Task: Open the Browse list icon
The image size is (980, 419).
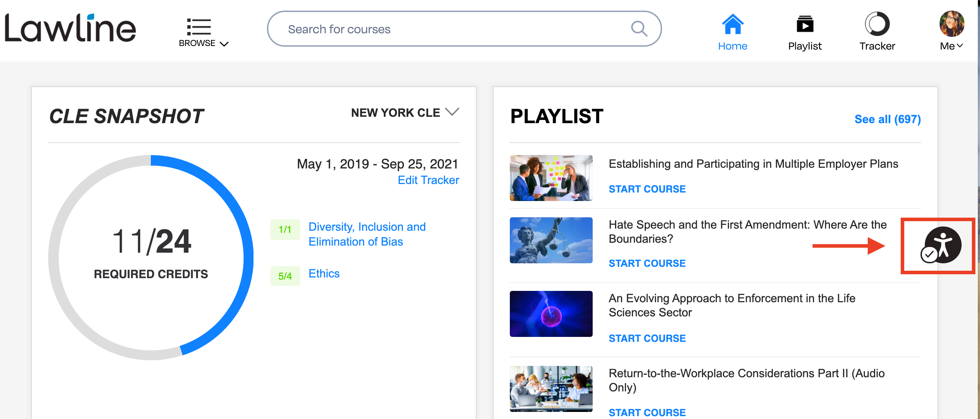Action: (x=199, y=27)
